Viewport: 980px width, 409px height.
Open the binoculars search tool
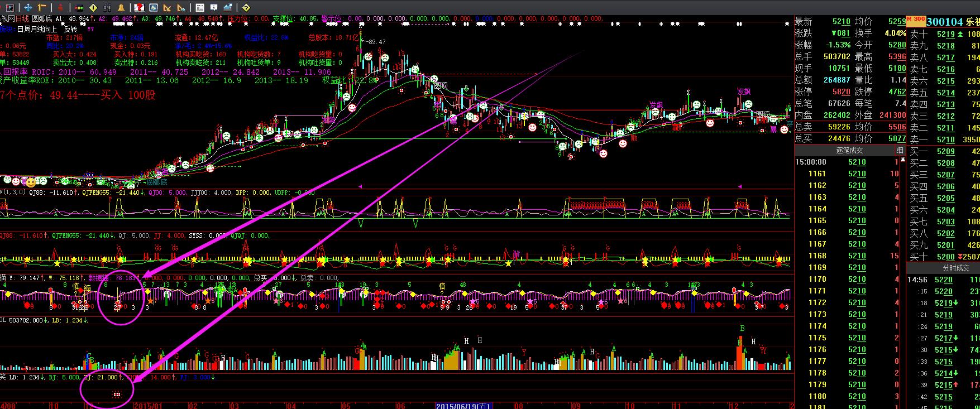point(108,8)
